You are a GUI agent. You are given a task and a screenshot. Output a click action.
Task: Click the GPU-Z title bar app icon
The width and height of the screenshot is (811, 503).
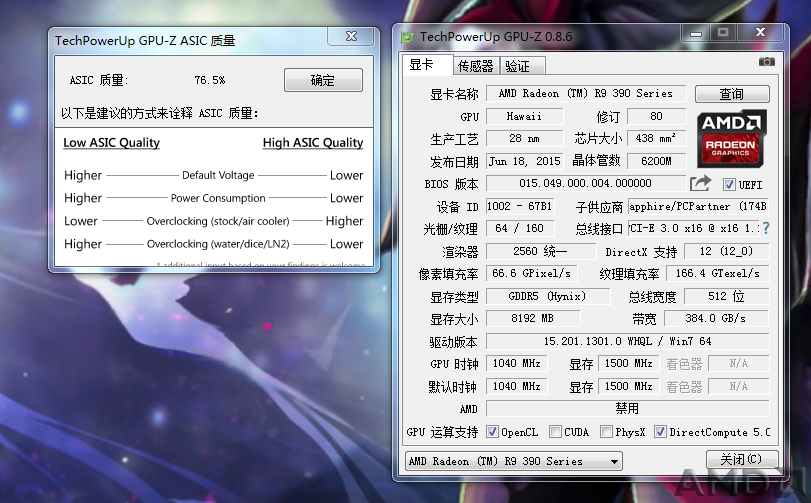(408, 37)
